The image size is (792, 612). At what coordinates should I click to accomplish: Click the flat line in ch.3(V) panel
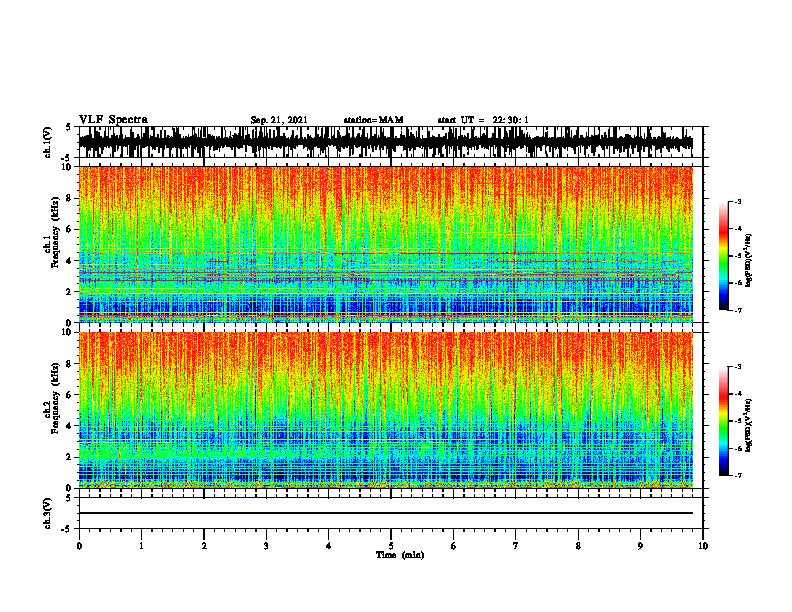386,513
